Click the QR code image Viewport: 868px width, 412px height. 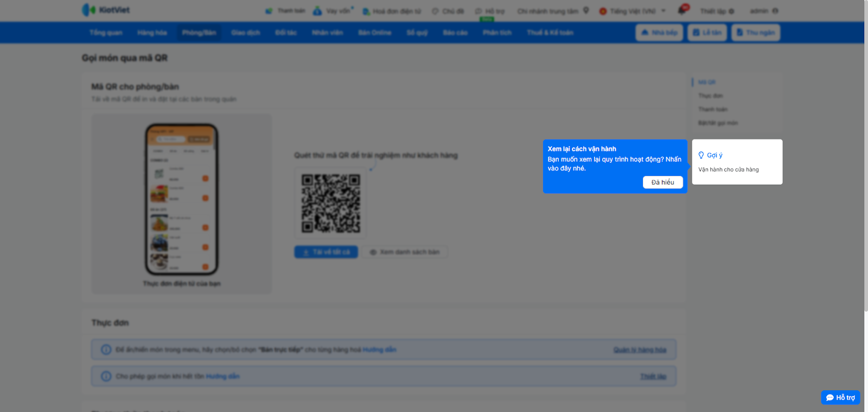[x=331, y=203]
